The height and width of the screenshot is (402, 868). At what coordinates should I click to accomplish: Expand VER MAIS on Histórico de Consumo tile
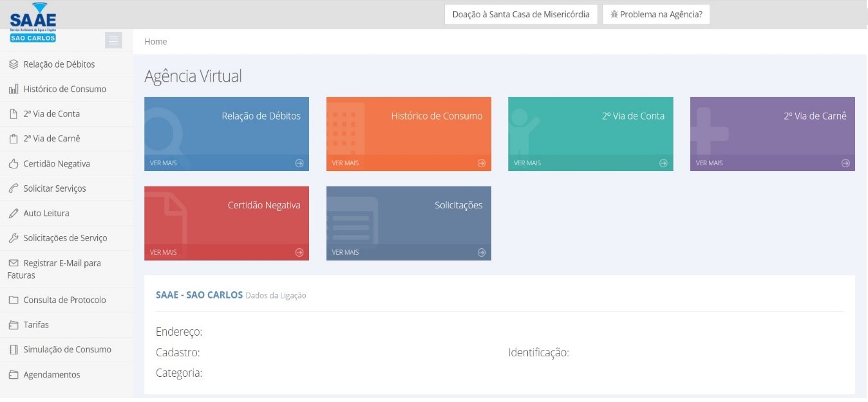coord(346,163)
